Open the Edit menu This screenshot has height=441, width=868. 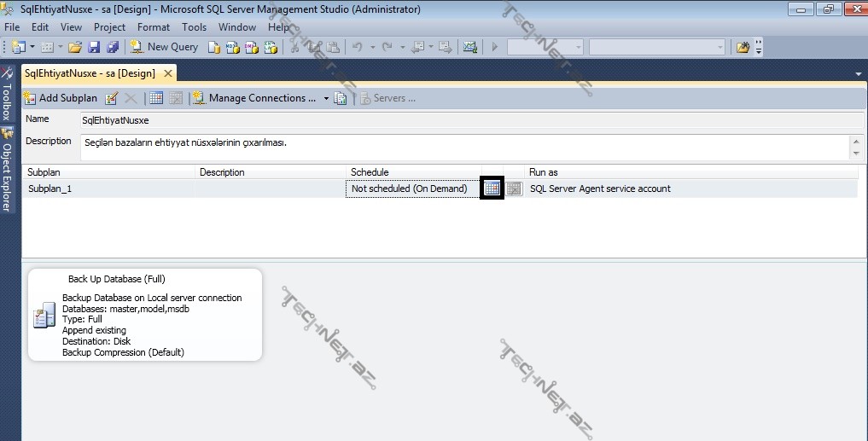click(x=40, y=27)
